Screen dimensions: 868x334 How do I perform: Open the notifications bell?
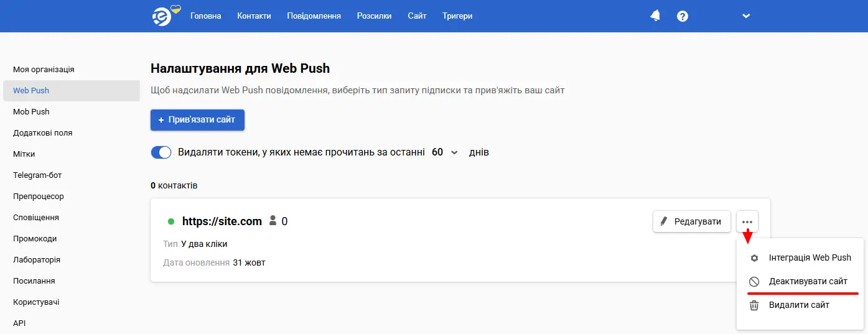tap(655, 16)
